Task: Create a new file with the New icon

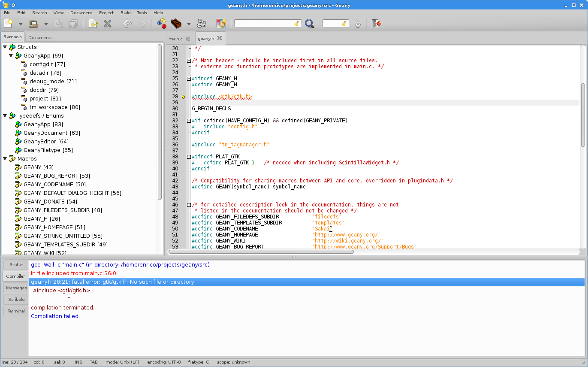Action: point(9,24)
